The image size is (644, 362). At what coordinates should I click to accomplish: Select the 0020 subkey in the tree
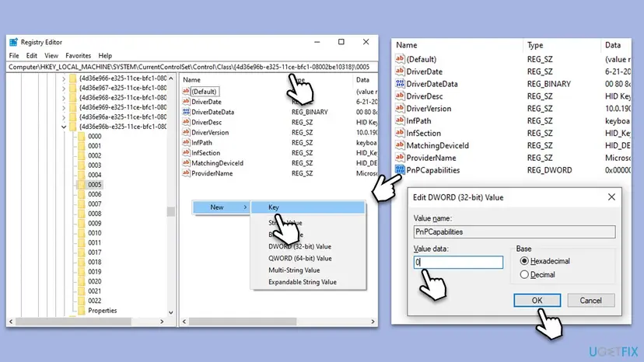coord(94,281)
